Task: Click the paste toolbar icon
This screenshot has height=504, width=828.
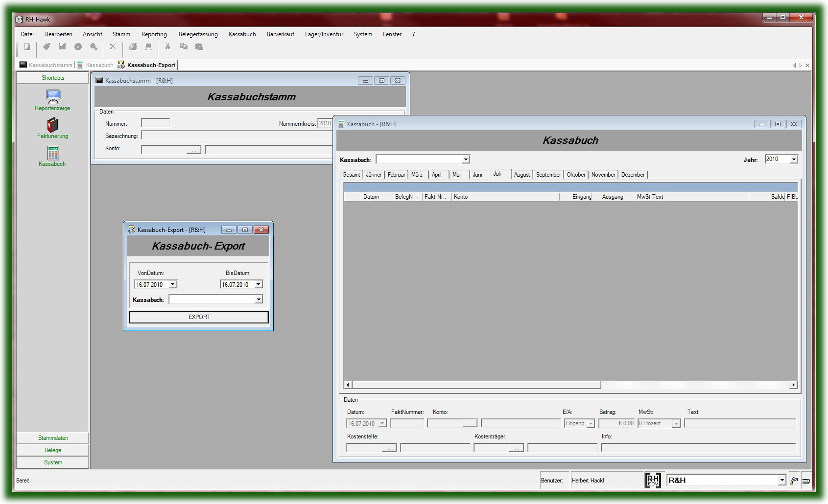Action: [x=199, y=47]
